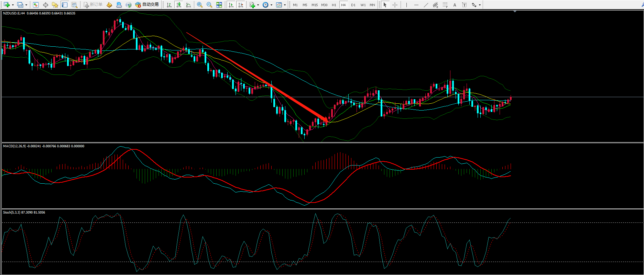This screenshot has height=275, width=644.
Task: Expand the new chart dropdown arrow
Action: coord(13,5)
